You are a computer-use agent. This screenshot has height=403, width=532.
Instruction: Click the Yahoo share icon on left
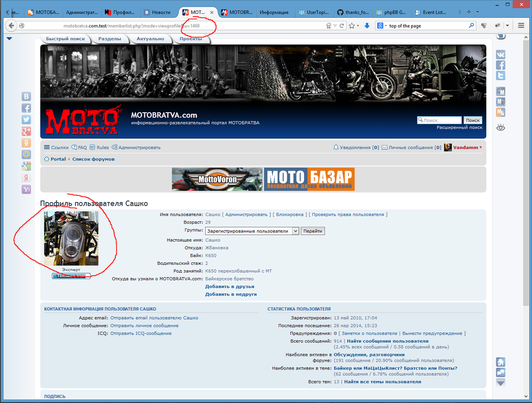26,190
